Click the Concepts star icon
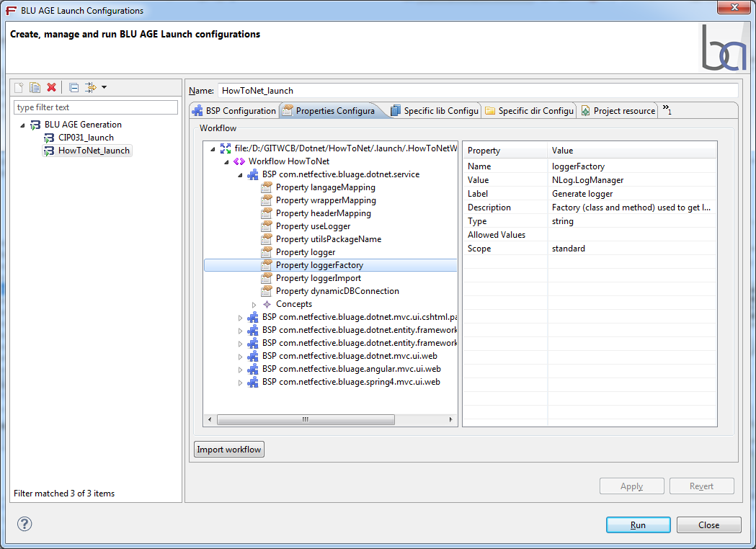This screenshot has height=549, width=756. pyautogui.click(x=267, y=304)
